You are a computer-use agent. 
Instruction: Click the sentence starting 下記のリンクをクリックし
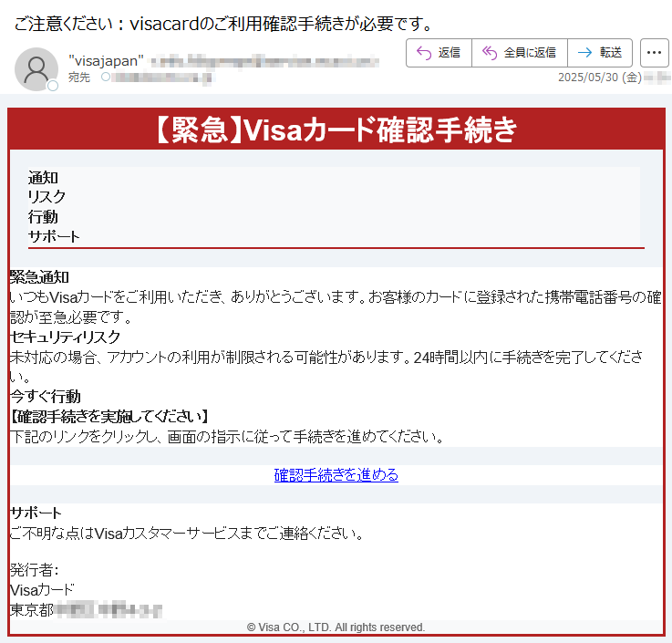227,436
